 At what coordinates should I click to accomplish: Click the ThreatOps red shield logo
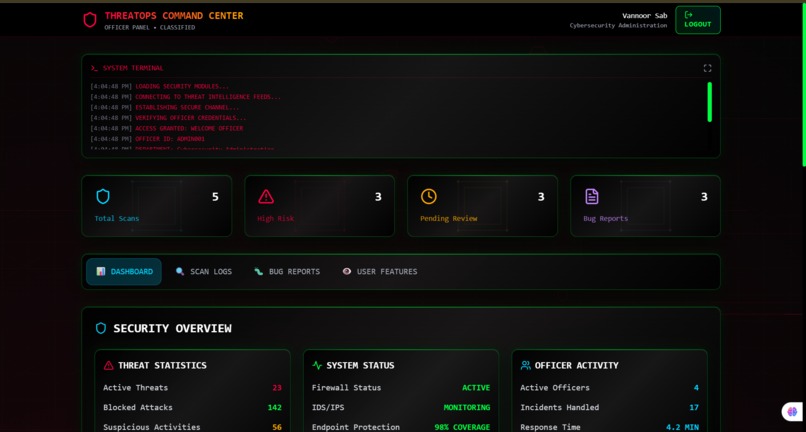[x=90, y=20]
